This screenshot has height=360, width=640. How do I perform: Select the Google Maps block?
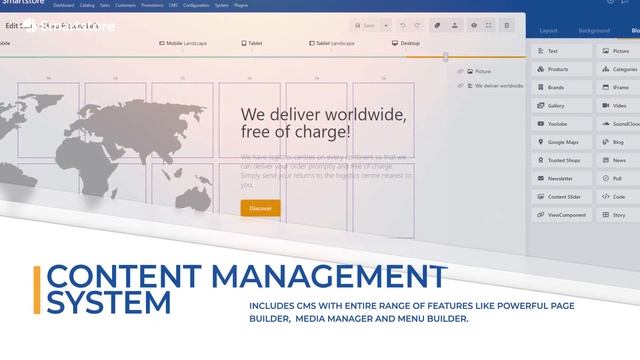coord(562,142)
